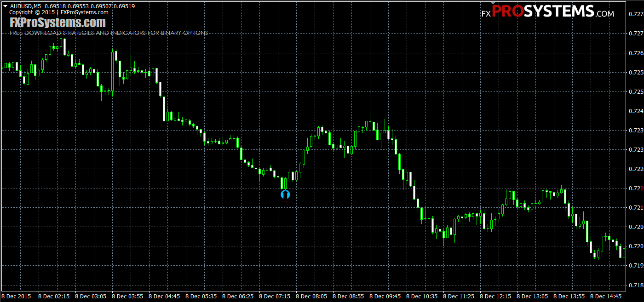Select the AUDUSD,M5 symbol label

25,6
